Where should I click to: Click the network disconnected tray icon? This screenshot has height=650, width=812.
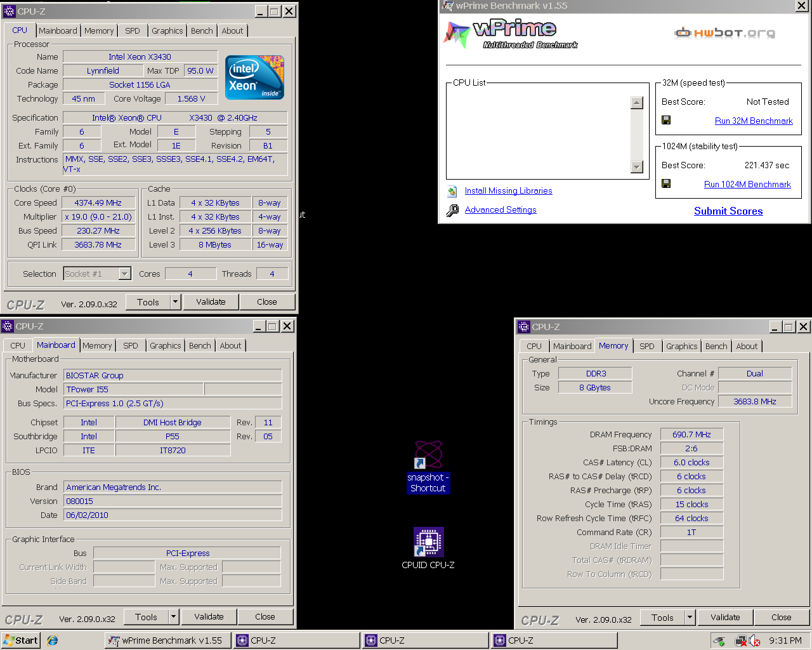click(740, 641)
